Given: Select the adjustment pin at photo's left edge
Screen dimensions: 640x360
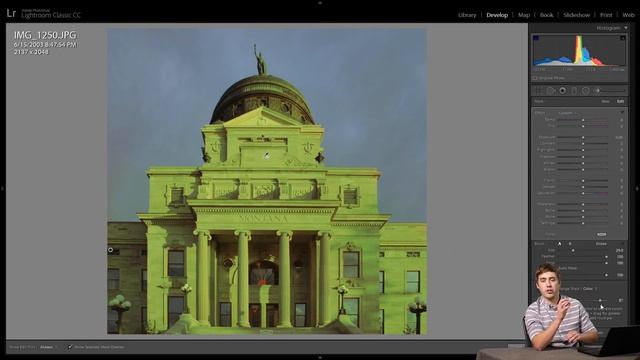Looking at the screenshot, I should pyautogui.click(x=111, y=250).
